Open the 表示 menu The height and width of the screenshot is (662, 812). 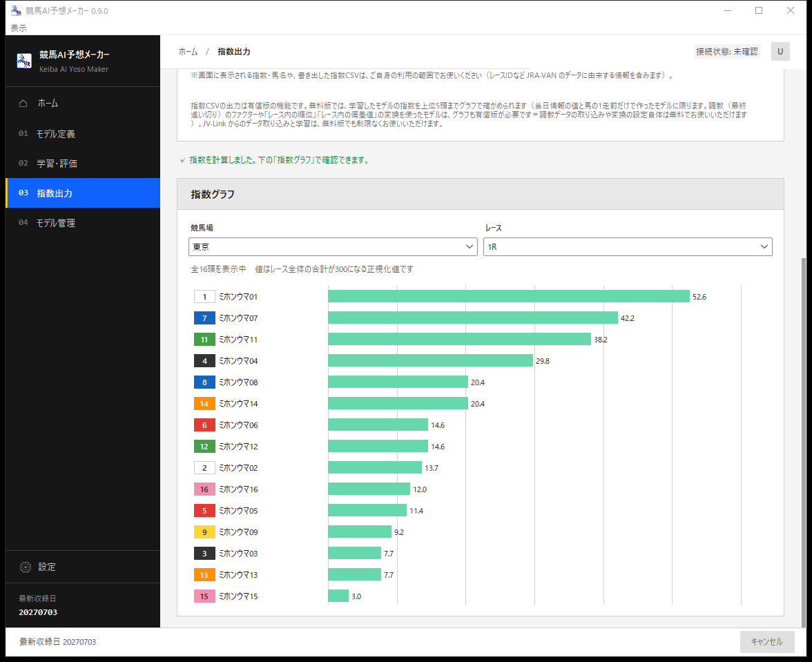point(19,28)
